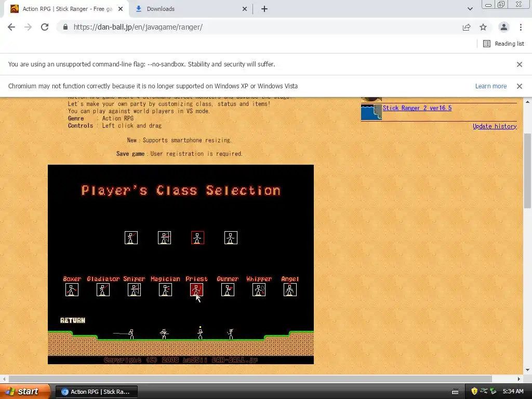Dismiss the unsupported Windows XP warning
Screen dimensions: 532x399
(520, 86)
